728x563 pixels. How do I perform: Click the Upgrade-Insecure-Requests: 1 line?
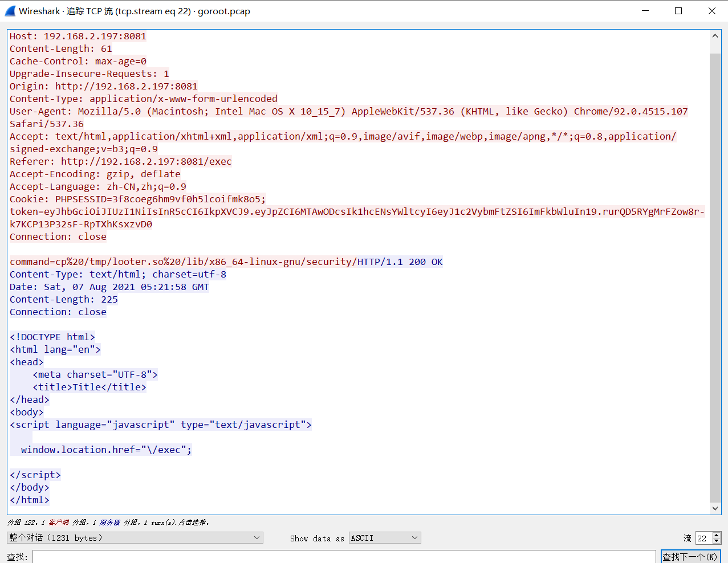(x=90, y=74)
